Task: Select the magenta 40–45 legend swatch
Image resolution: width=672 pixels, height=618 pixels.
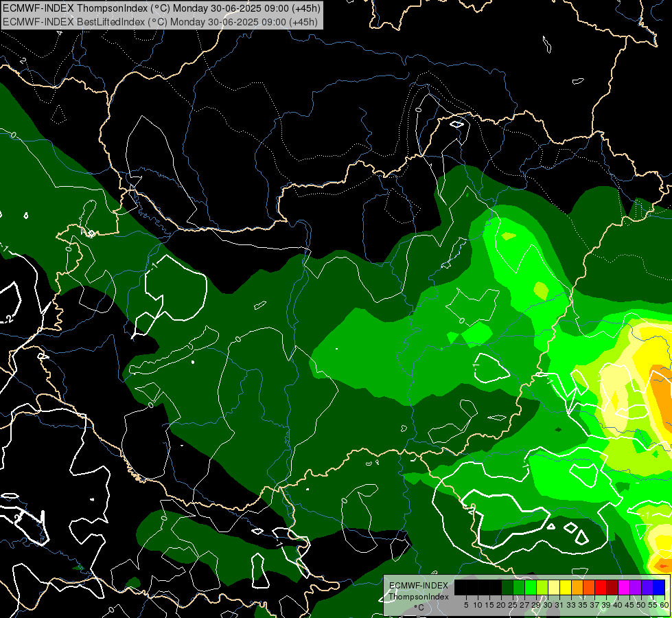Action: click(x=624, y=587)
